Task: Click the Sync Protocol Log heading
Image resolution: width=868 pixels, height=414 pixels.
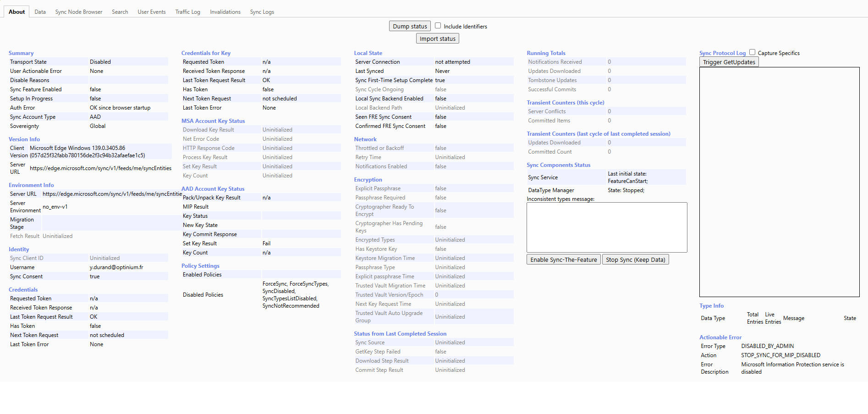Action: [722, 53]
